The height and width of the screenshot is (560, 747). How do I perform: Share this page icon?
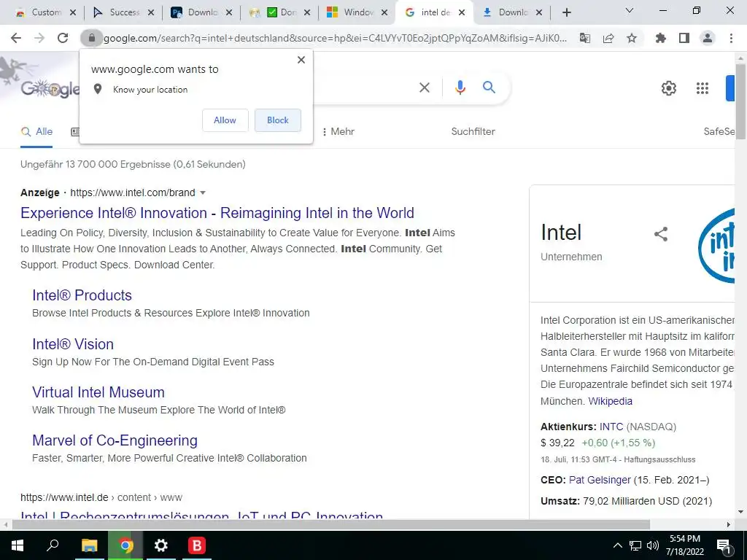[608, 38]
